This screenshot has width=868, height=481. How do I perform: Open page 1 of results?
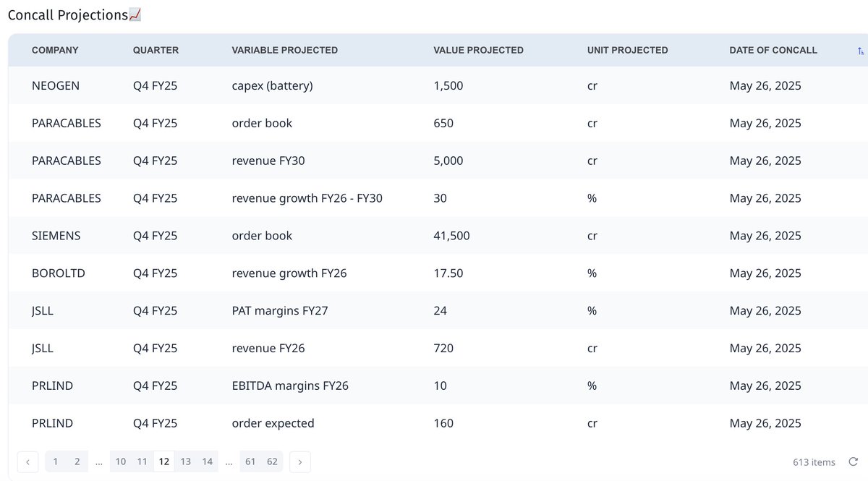click(56, 461)
